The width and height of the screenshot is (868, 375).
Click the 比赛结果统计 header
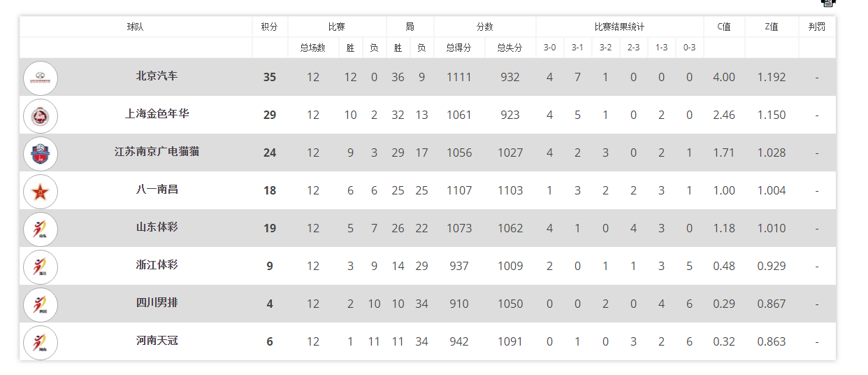click(x=619, y=27)
